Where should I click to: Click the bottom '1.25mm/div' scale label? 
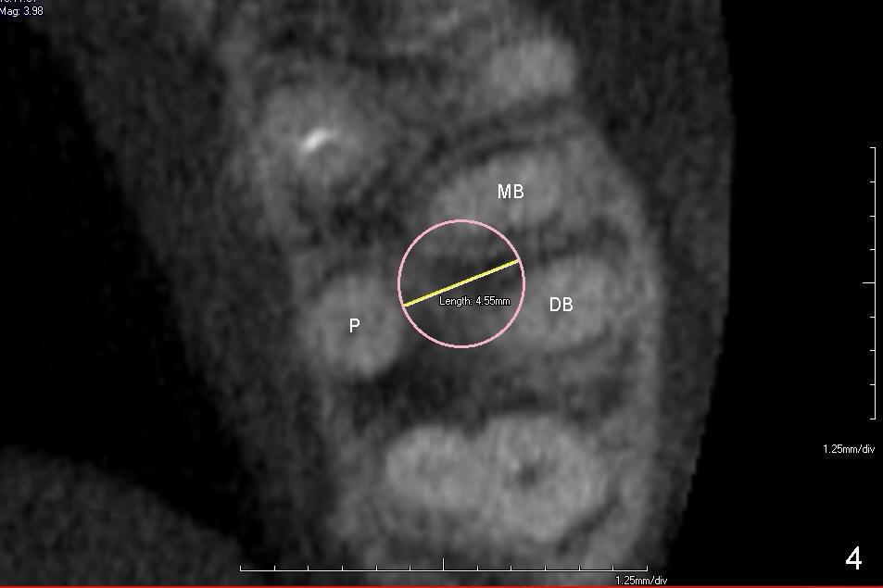click(641, 581)
